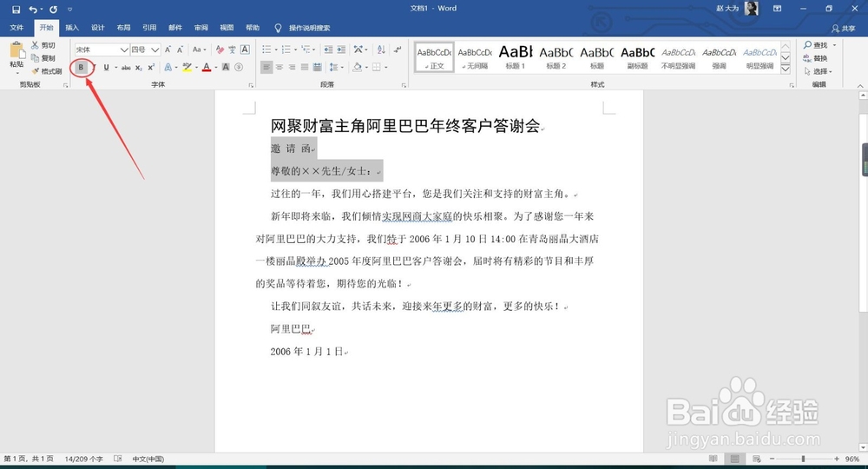Apply 标题 2 heading style

point(556,57)
